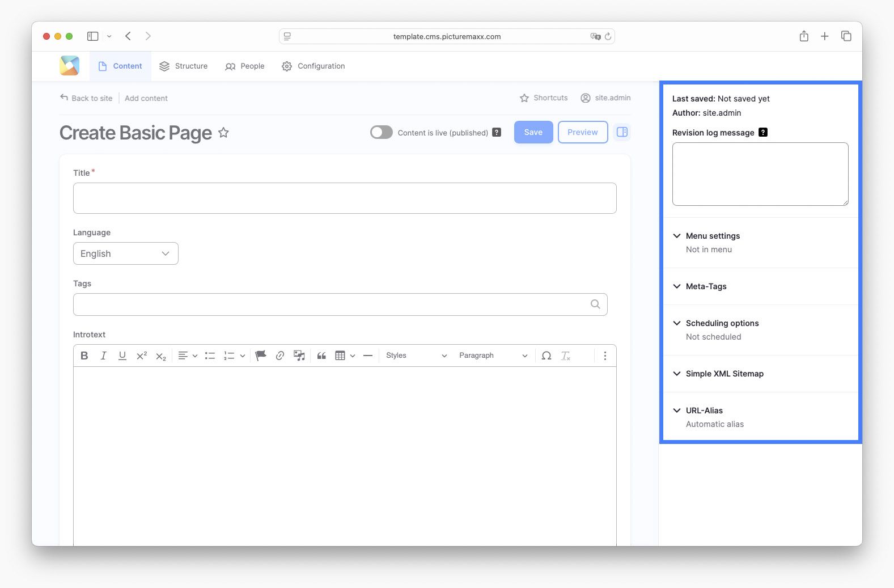This screenshot has height=588, width=894.
Task: Open the Structure menu
Action: (183, 66)
